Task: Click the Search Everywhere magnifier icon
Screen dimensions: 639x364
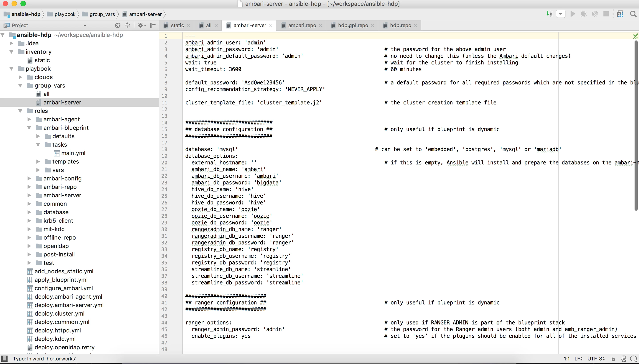Action: (633, 14)
